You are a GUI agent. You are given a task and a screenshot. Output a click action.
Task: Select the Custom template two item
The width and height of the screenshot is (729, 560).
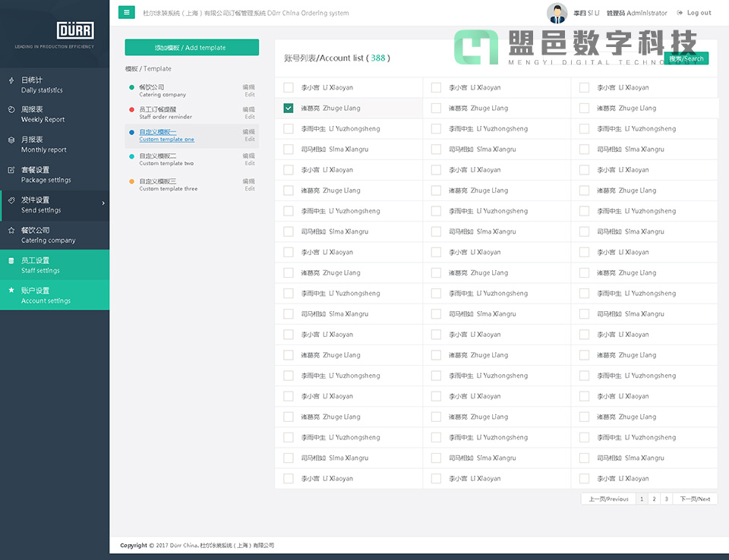click(166, 159)
